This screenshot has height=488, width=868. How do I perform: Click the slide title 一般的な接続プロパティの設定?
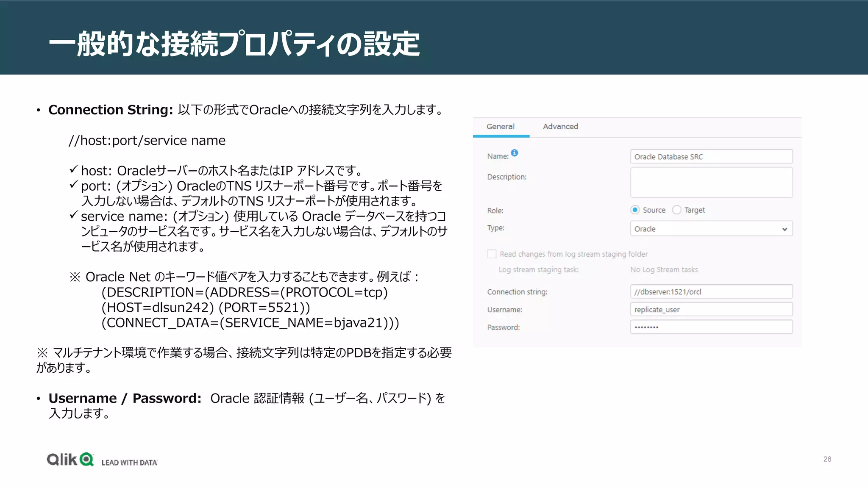pos(234,44)
